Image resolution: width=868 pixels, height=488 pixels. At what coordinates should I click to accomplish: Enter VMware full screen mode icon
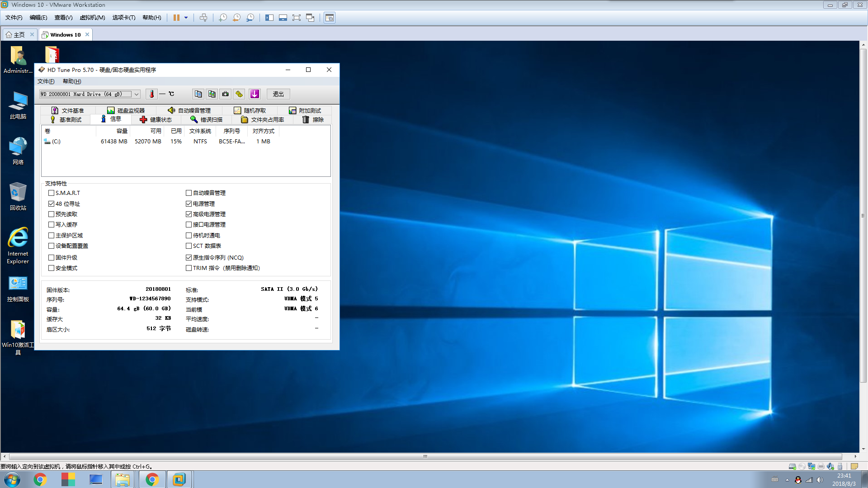(x=296, y=18)
